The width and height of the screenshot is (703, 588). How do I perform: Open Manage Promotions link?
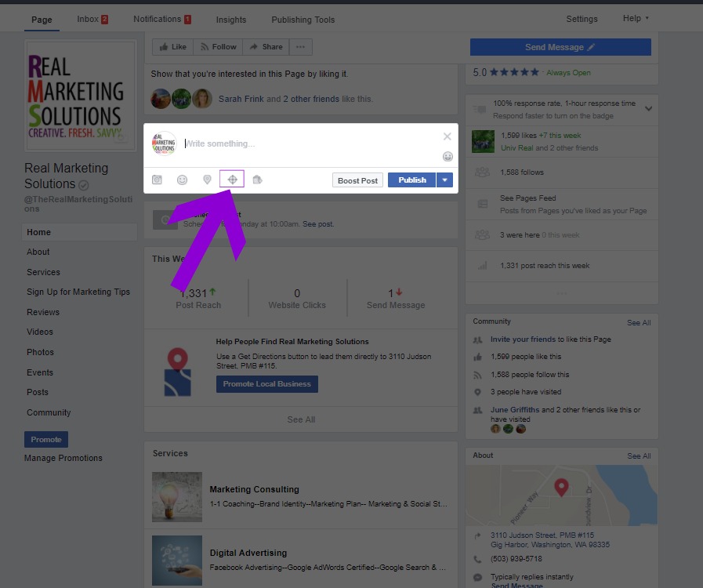point(63,458)
